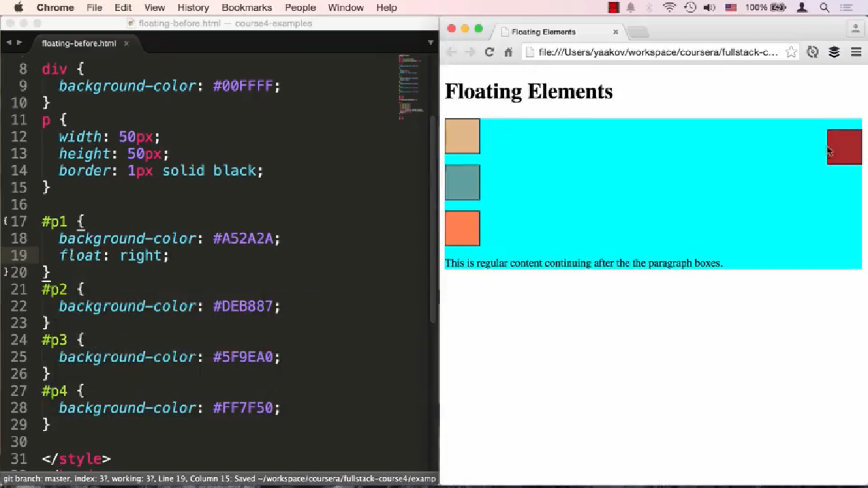868x488 pixels.
Task: Open Spotlight search from the menu bar
Action: [x=824, y=8]
